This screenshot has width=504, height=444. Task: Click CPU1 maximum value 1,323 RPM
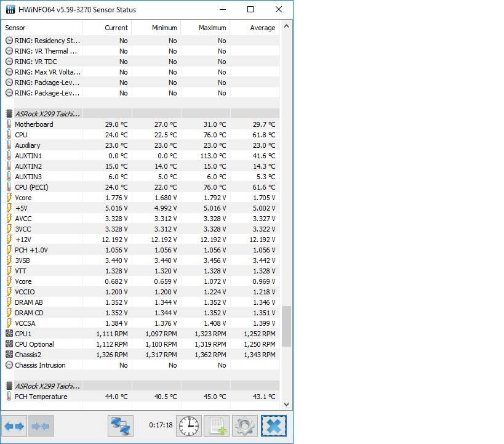[x=210, y=334]
